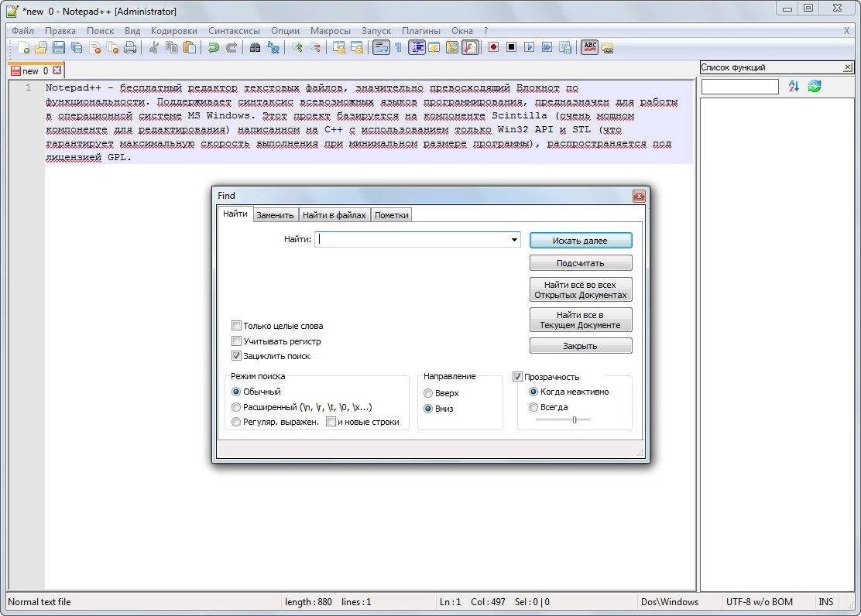Close the 'Список функций' panel

point(847,67)
